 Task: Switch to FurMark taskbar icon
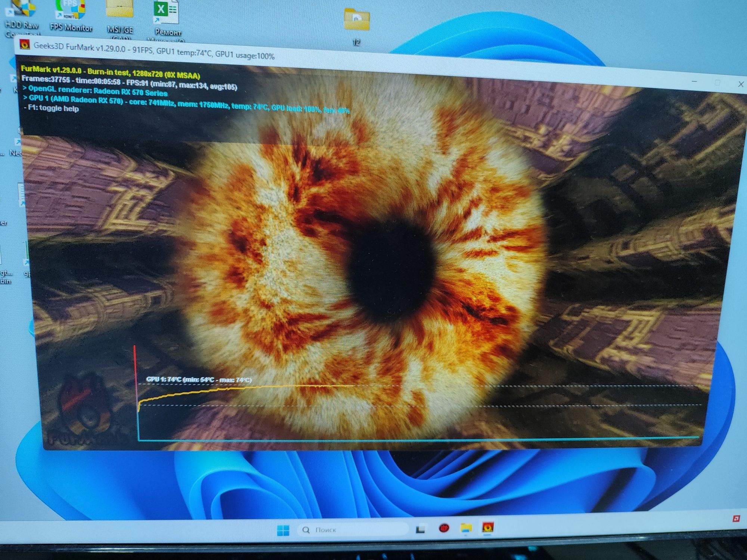point(488,527)
